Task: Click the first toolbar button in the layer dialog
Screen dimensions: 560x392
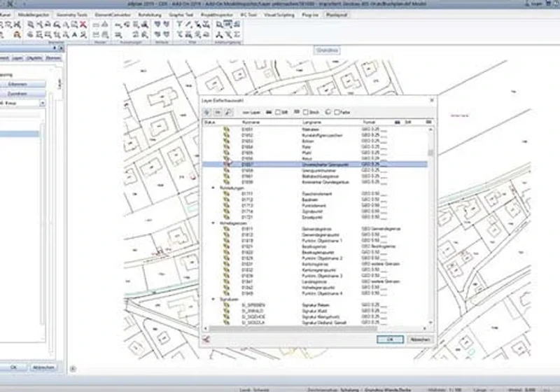Action: pyautogui.click(x=206, y=112)
